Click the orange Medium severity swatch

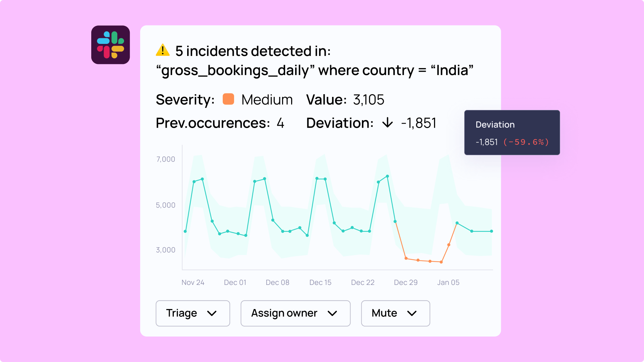point(228,99)
